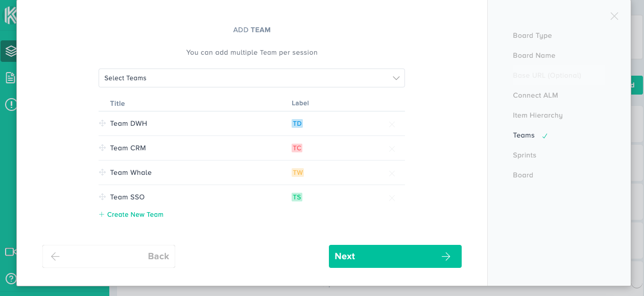Click the video camera icon in sidebar
The height and width of the screenshot is (296, 644).
(10, 252)
